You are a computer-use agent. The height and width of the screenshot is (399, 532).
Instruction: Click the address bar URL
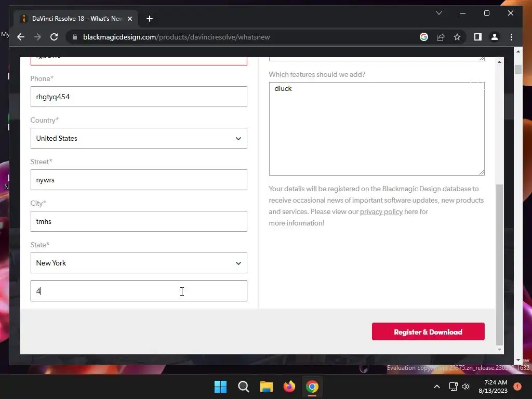pyautogui.click(x=177, y=37)
